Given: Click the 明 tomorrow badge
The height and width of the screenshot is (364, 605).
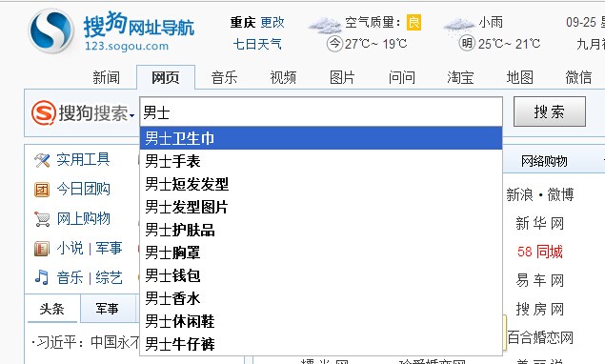Looking at the screenshot, I should [467, 43].
